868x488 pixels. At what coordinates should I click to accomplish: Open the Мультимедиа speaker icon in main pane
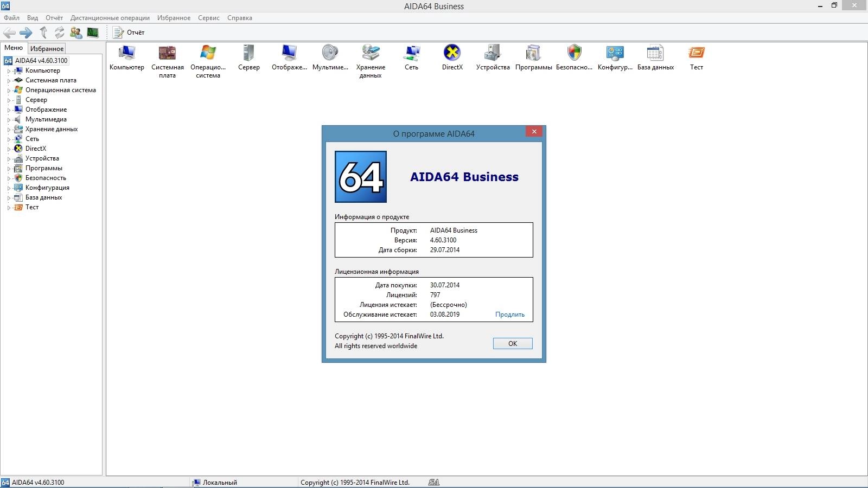coord(330,53)
